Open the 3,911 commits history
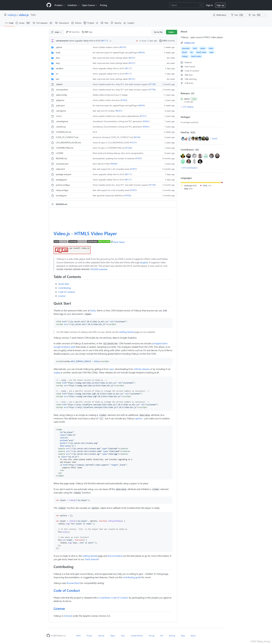This screenshot has height=644, width=272. click(167, 41)
